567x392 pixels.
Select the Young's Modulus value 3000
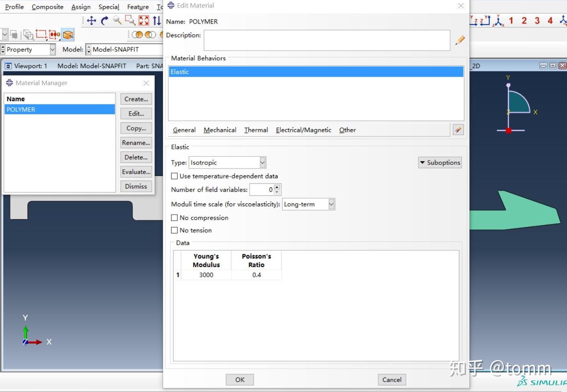click(x=206, y=275)
